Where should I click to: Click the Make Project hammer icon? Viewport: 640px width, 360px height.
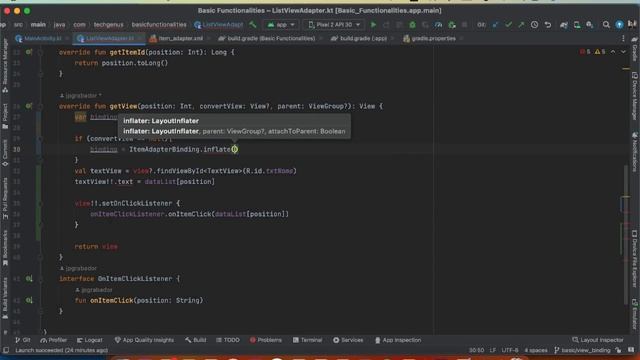[253, 25]
